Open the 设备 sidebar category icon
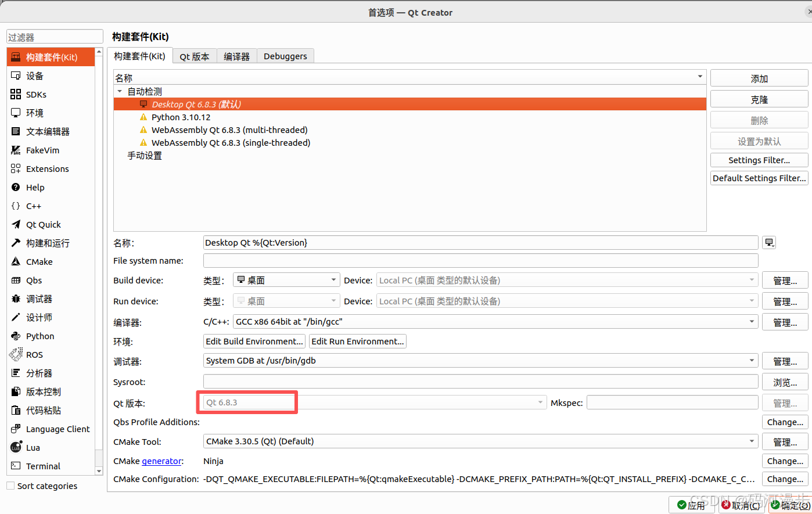Viewport: 812px width, 514px height. coord(16,76)
